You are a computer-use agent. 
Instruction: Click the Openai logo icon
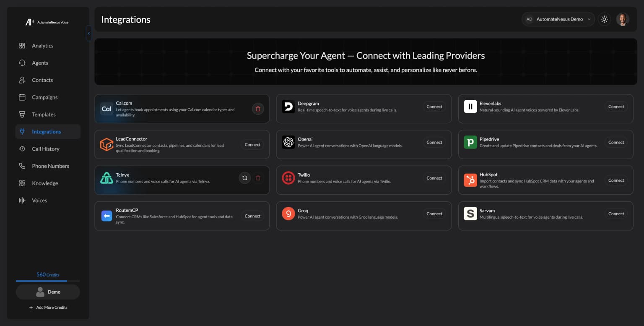point(288,142)
